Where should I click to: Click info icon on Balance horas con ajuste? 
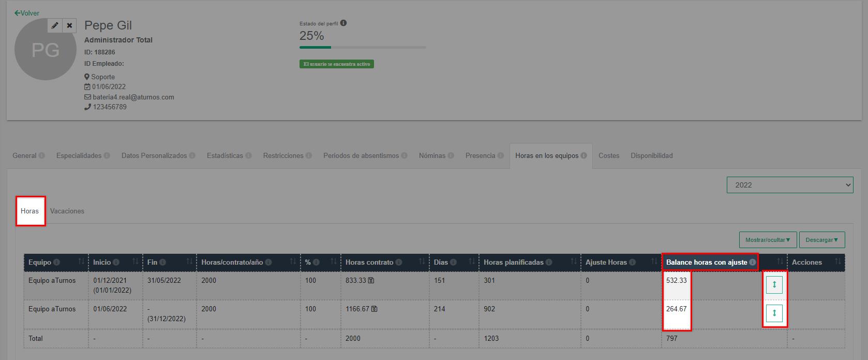pos(752,263)
